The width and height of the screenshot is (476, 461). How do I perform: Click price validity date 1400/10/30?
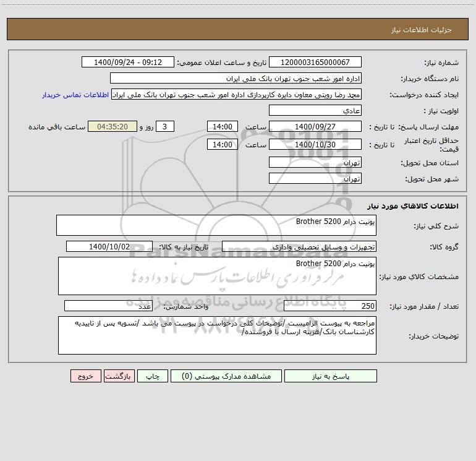click(315, 144)
